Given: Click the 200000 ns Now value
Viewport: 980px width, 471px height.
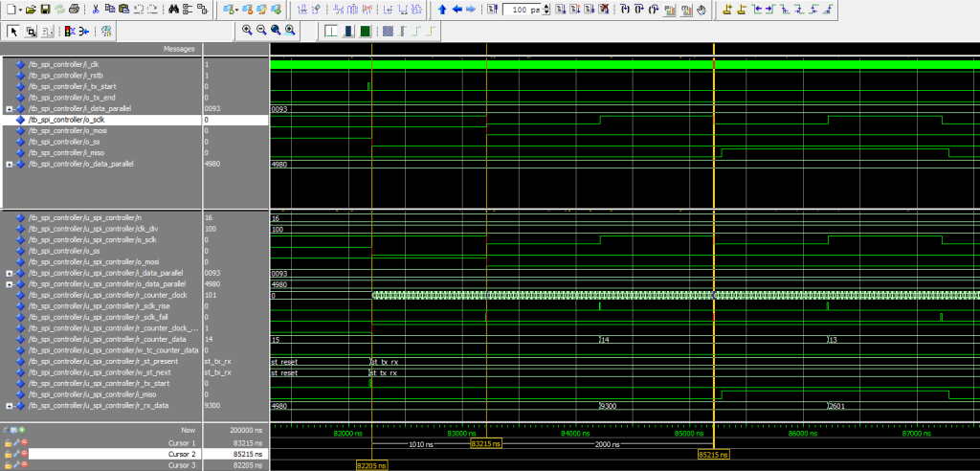Looking at the screenshot, I should click(245, 431).
